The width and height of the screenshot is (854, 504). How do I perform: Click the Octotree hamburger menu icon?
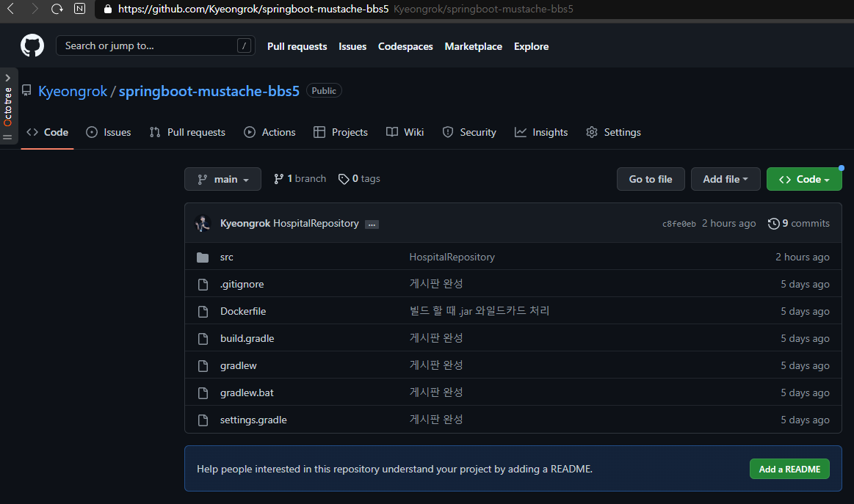[x=7, y=137]
